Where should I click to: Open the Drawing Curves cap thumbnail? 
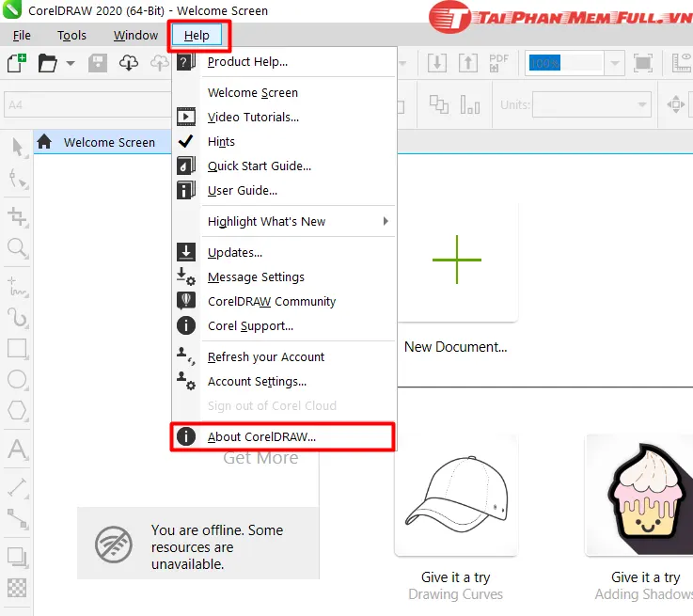tap(456, 495)
